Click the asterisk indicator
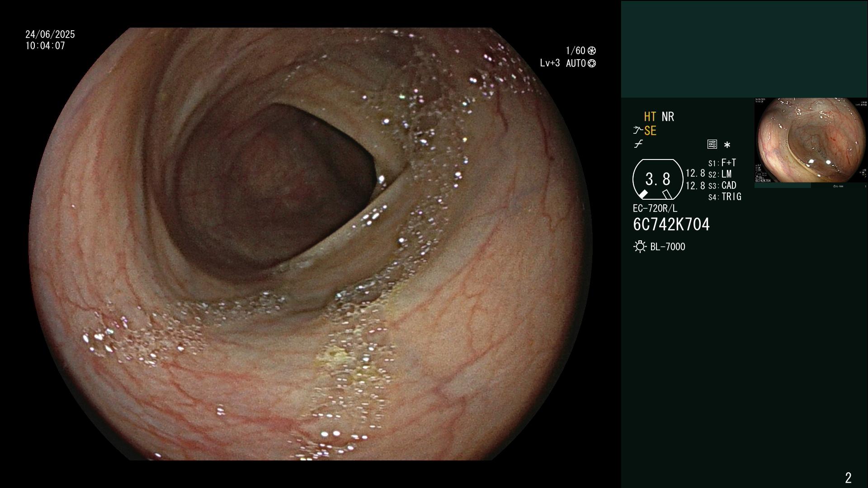This screenshot has width=868, height=488. 727,145
